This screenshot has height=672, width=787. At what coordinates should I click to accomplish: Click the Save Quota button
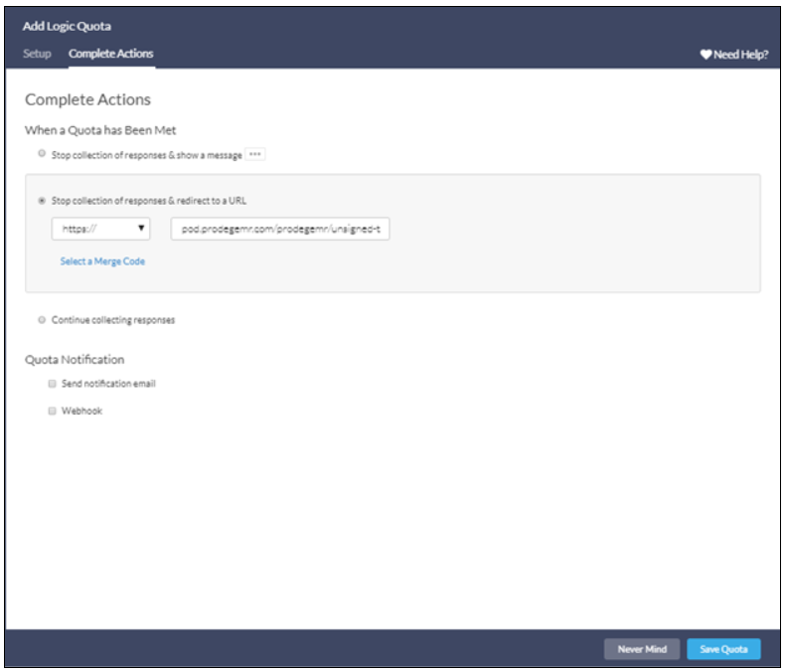pyautogui.click(x=723, y=649)
